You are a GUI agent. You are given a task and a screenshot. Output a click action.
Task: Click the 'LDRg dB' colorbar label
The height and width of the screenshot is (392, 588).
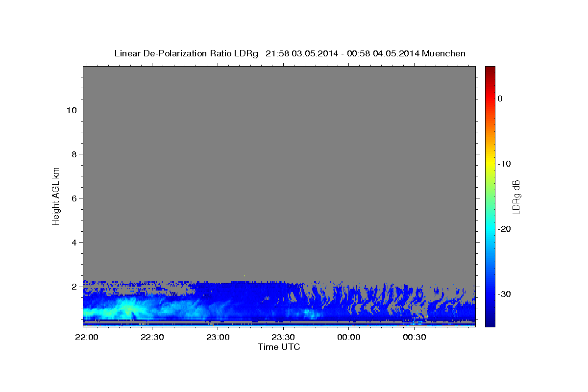pyautogui.click(x=515, y=197)
